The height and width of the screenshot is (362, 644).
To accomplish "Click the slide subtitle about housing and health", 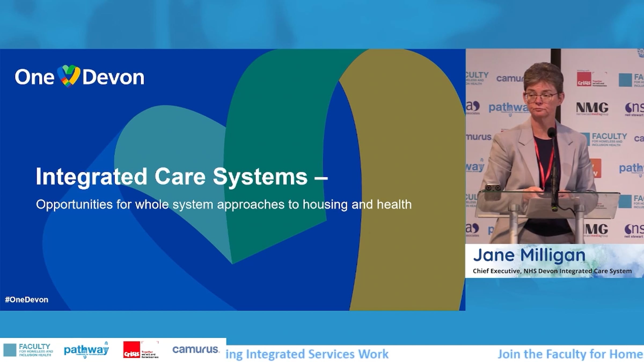I will click(224, 205).
